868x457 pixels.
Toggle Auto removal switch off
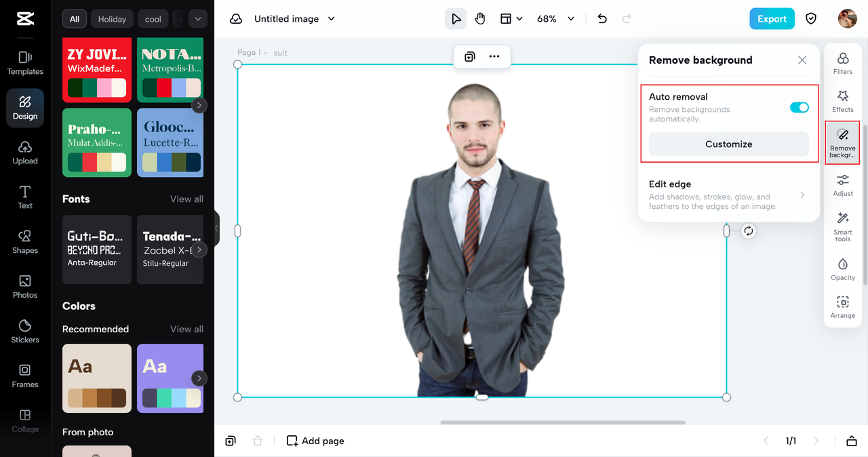click(x=800, y=107)
